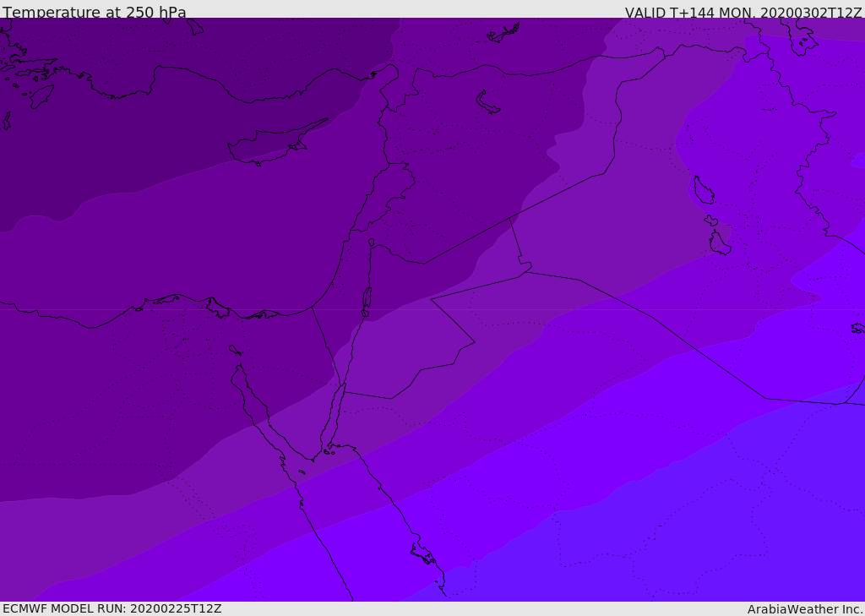Image resolution: width=865 pixels, height=616 pixels.
Task: Click the lake in central Turkey
Action: [487, 102]
